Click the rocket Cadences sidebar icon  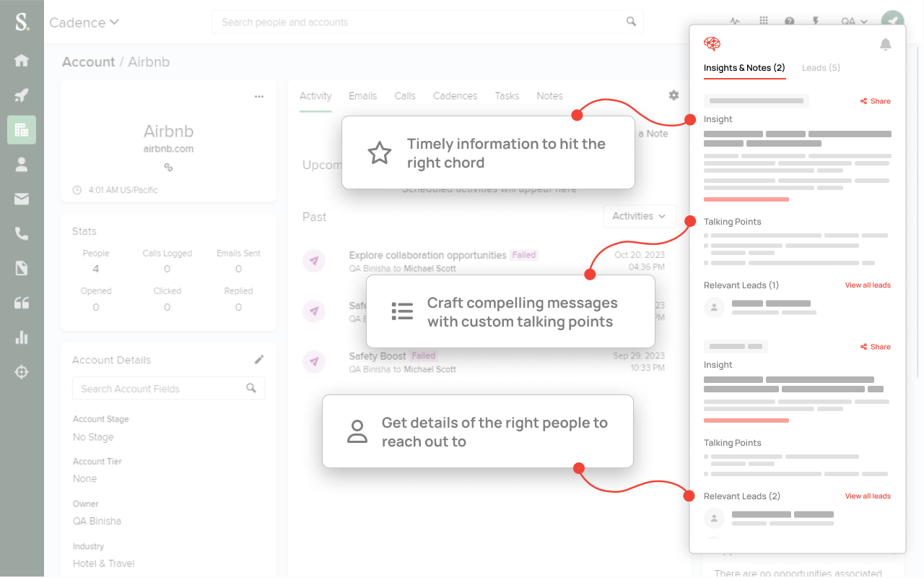22,95
